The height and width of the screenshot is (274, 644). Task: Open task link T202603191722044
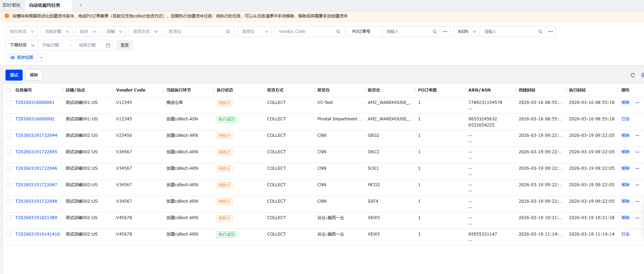36,135
